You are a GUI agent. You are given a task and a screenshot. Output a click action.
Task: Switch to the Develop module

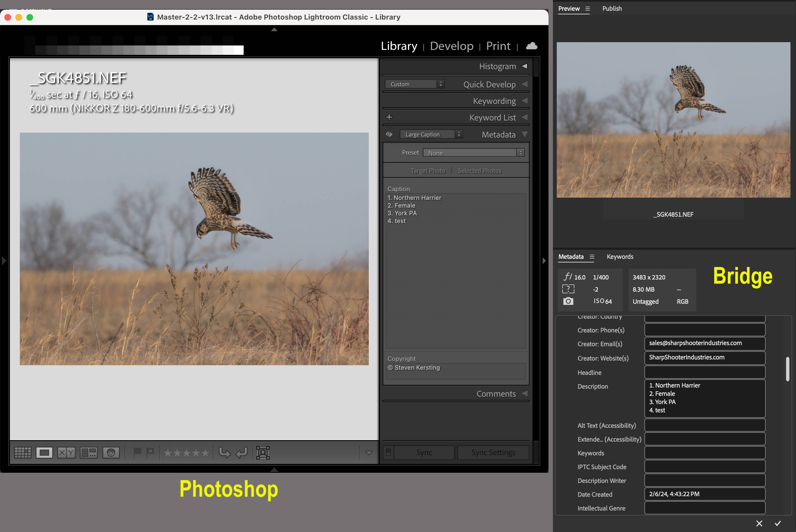[x=451, y=46]
